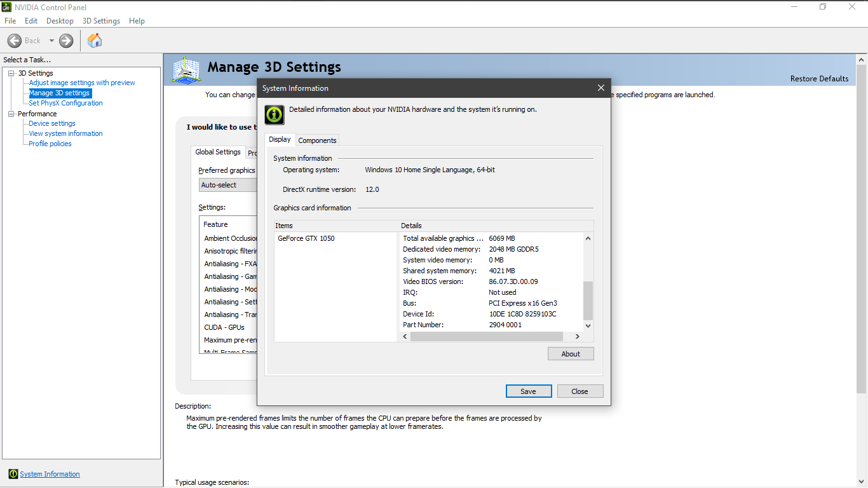Screen dimensions: 868x488
Task: Select the Video BIOS version row
Action: [x=492, y=281]
